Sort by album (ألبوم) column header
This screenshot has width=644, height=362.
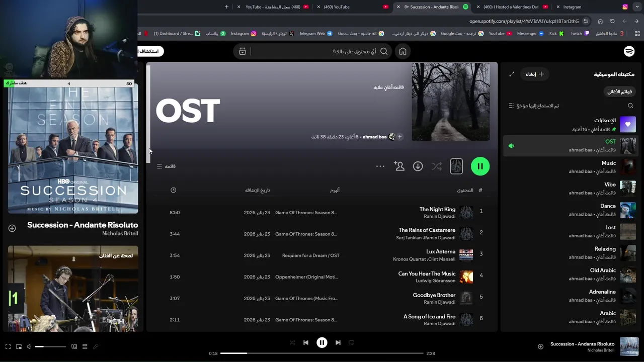pyautogui.click(x=335, y=190)
